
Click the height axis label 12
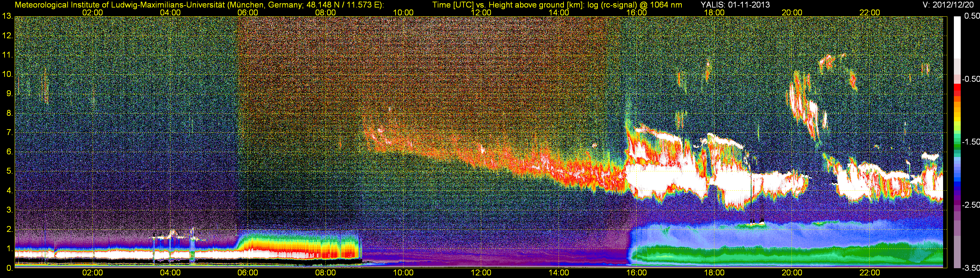click(7, 36)
